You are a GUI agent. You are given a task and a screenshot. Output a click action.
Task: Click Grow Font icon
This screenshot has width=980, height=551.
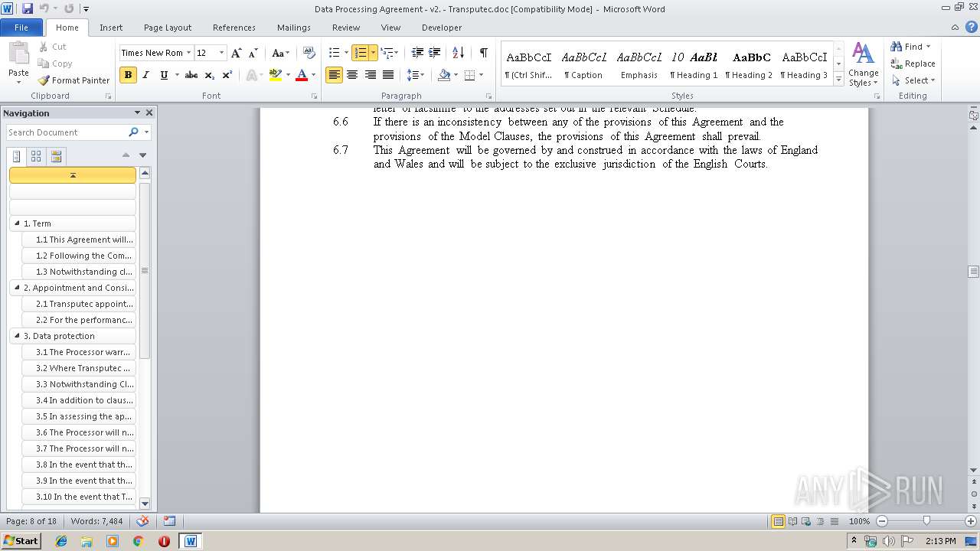(x=236, y=53)
